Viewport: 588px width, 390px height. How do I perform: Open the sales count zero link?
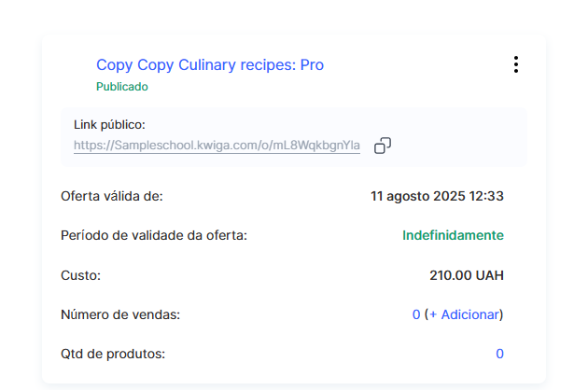416,314
